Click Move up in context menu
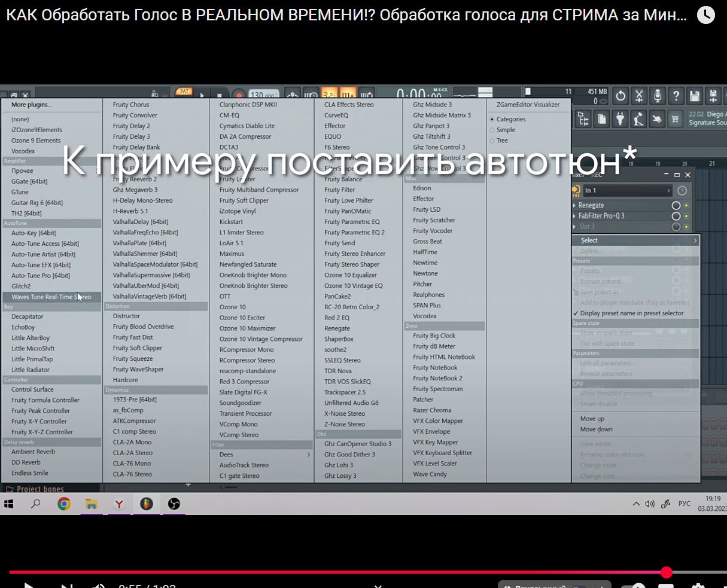Viewport: 727px width, 588px height. point(592,419)
